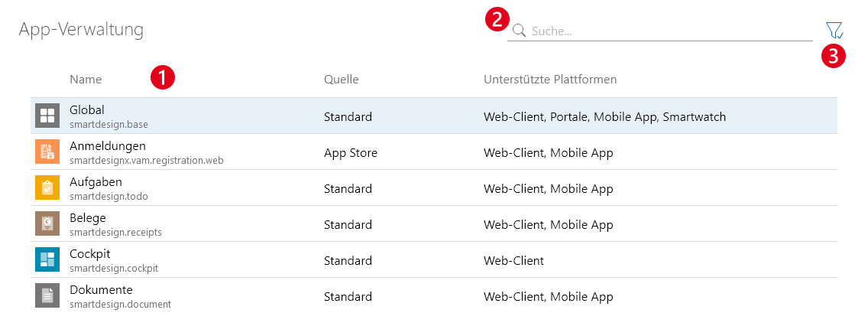
Task: Select the Global app name
Action: (x=86, y=110)
